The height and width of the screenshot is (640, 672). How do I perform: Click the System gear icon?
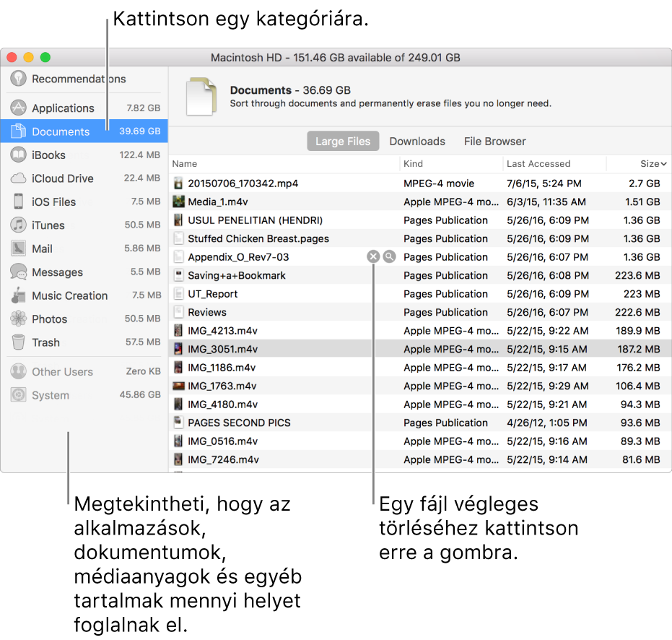tap(19, 394)
